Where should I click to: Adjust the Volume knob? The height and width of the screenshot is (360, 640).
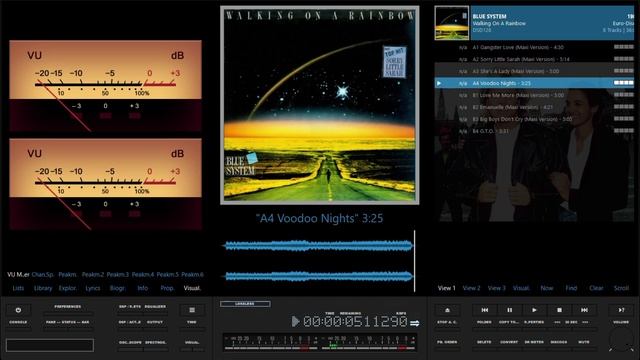[x=621, y=340]
